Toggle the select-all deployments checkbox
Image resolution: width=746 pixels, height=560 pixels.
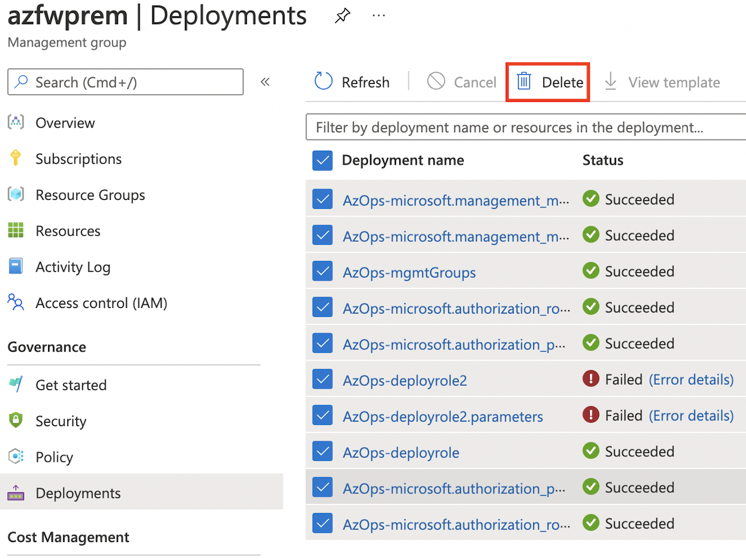(x=322, y=160)
